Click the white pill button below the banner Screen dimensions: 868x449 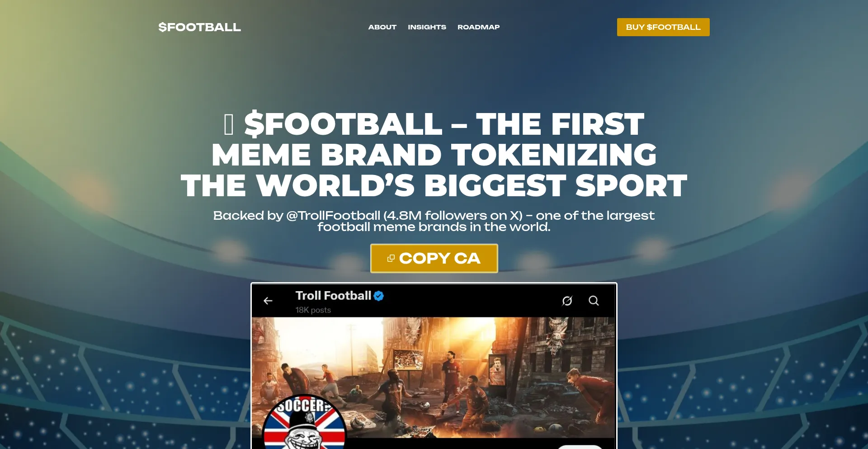click(580, 447)
